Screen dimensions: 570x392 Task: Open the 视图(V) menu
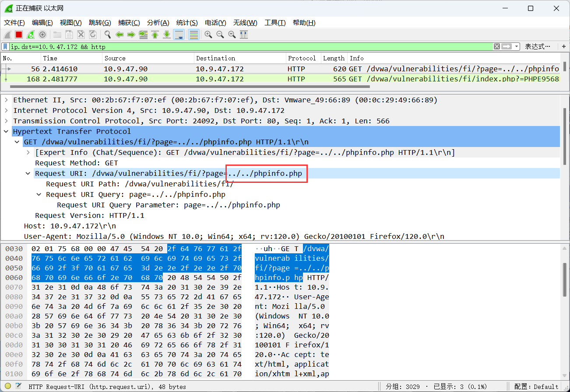click(x=71, y=23)
